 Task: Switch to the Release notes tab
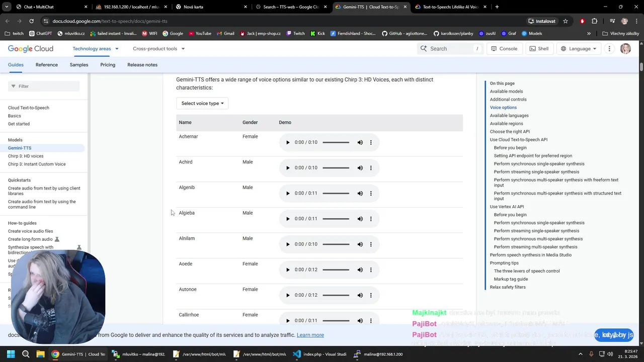click(x=142, y=65)
